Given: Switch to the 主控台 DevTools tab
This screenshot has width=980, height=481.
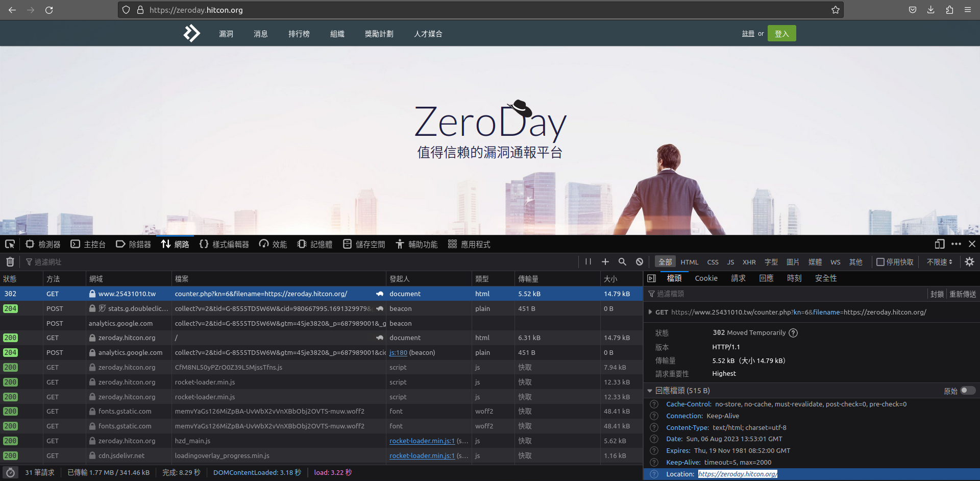Looking at the screenshot, I should pos(88,244).
